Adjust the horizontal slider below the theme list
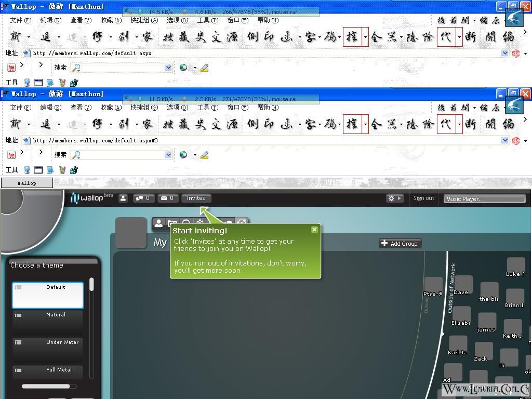 [49, 386]
